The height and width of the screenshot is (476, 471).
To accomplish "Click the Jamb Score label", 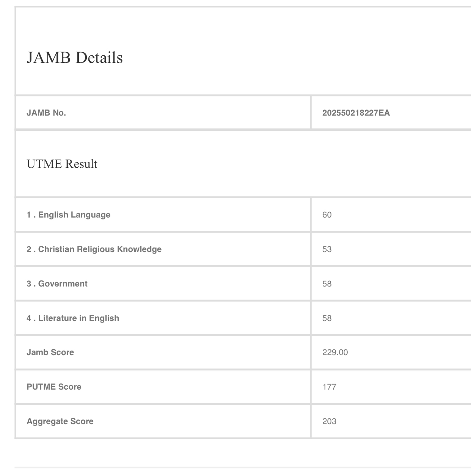I will [x=50, y=352].
